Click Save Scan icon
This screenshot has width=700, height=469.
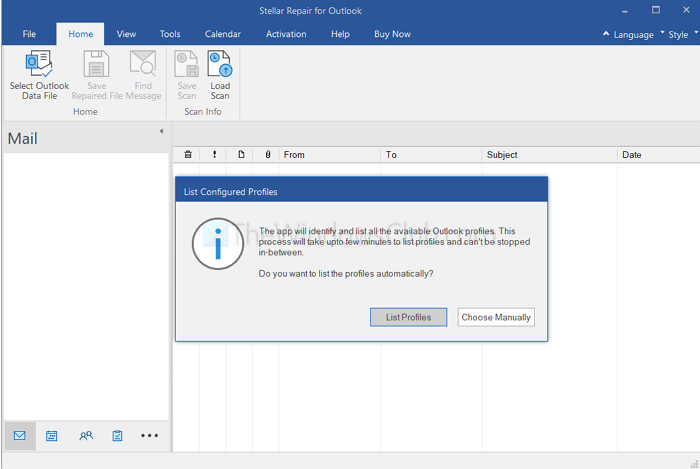(x=187, y=64)
